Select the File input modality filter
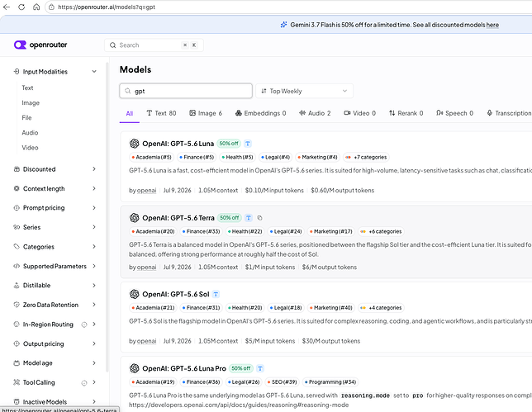 click(x=26, y=118)
